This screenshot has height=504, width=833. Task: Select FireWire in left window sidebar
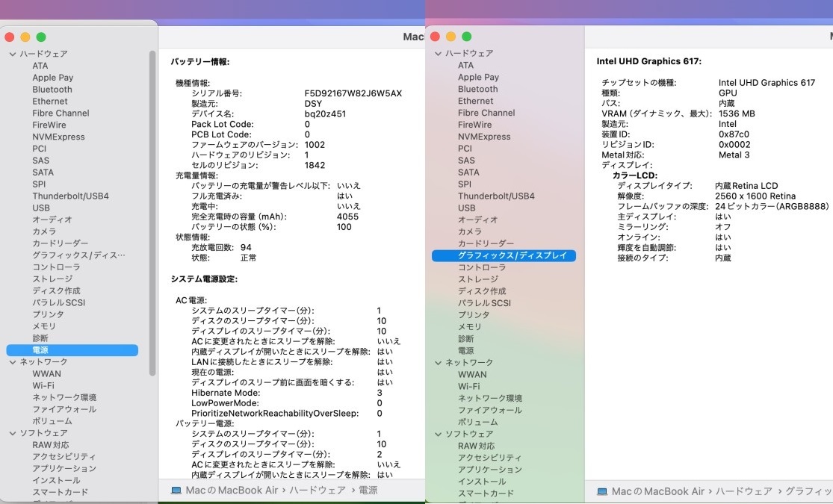coord(49,125)
